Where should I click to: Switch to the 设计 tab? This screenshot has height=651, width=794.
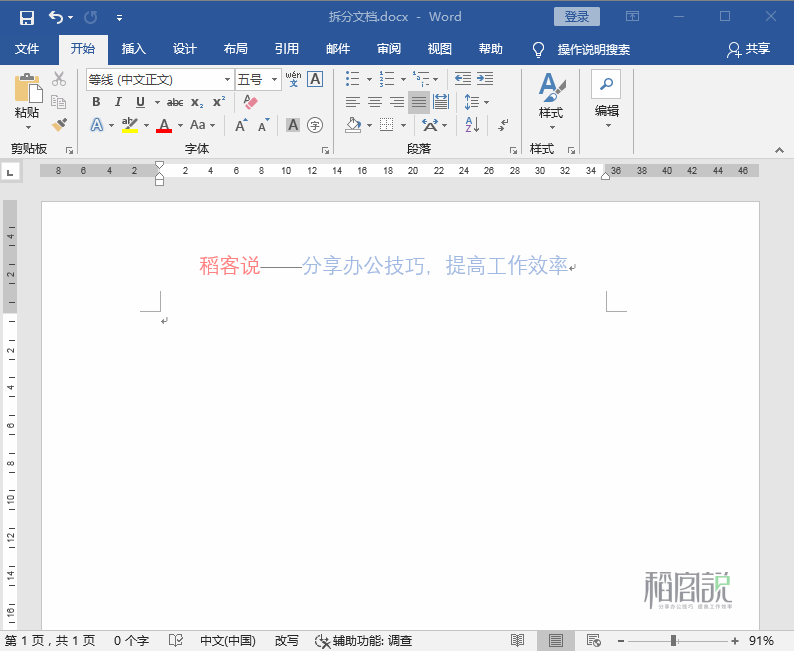point(184,49)
